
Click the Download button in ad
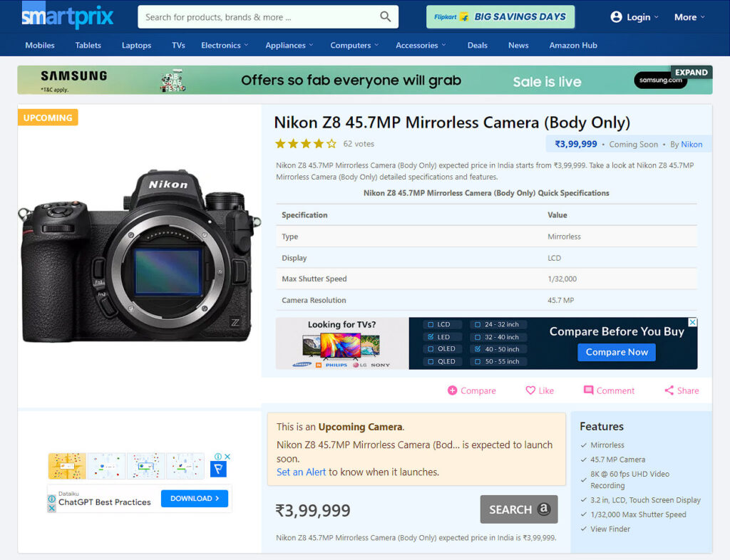pyautogui.click(x=195, y=498)
